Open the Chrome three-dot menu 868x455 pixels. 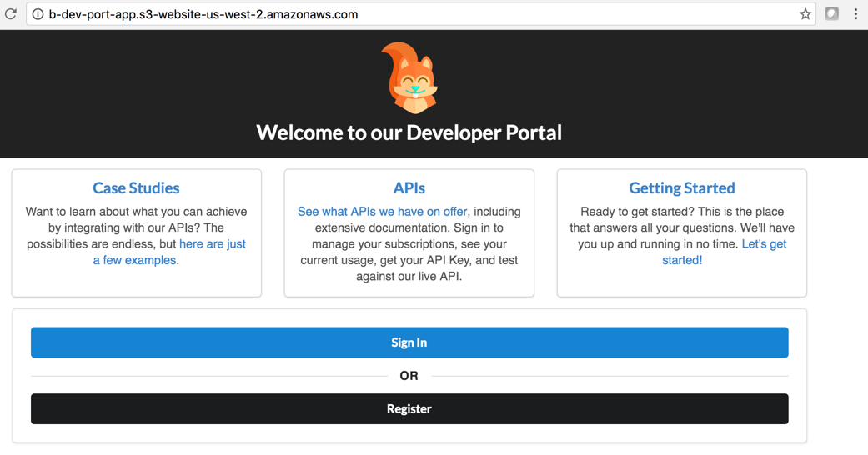point(855,14)
